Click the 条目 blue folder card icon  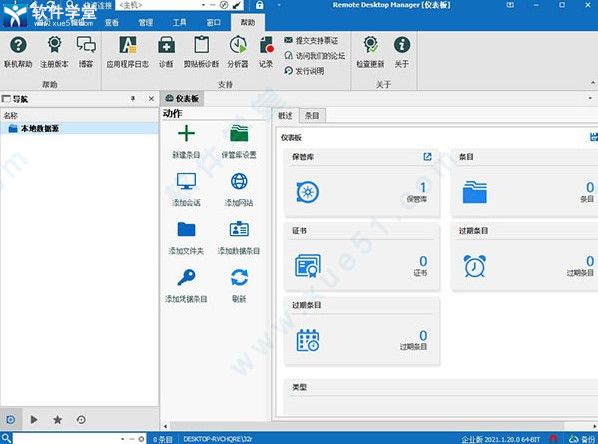click(x=475, y=192)
